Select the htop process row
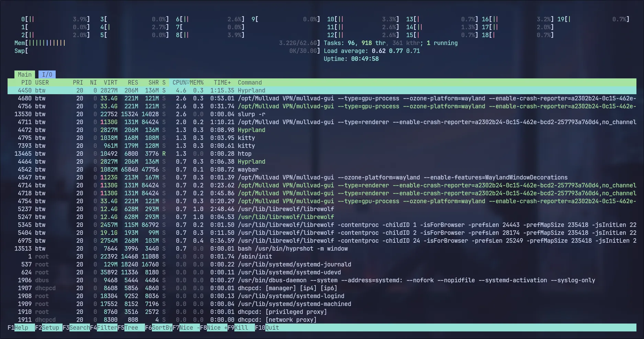Viewport: 644px width, 339px height. click(137, 154)
